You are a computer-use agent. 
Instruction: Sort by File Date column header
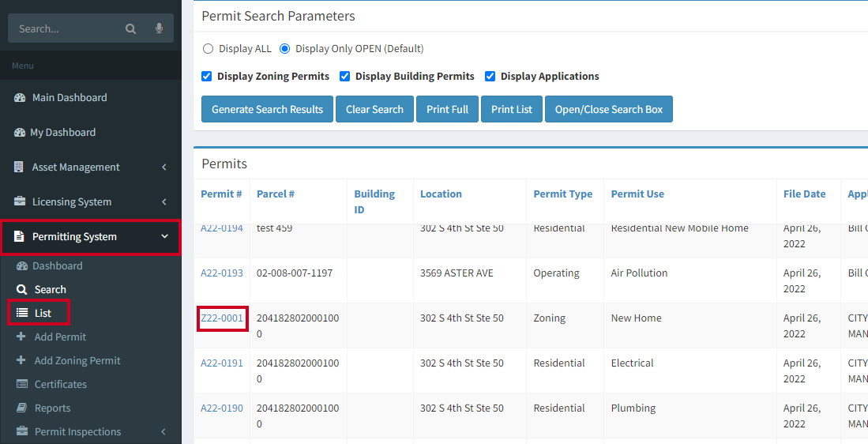coord(804,194)
